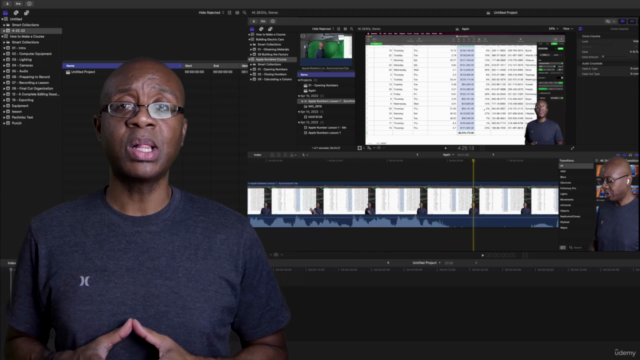Viewport: 640px width, 360px height.
Task: Expand the Untitled library
Action: [x=2, y=19]
